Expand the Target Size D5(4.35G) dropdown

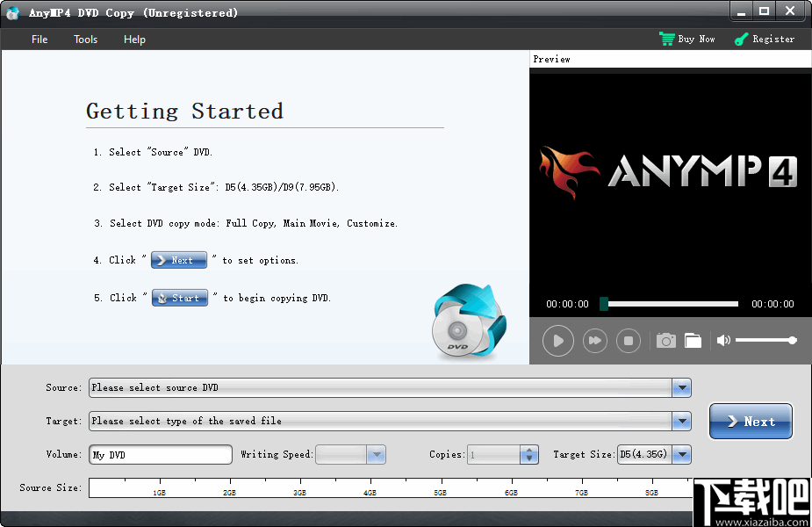[683, 454]
